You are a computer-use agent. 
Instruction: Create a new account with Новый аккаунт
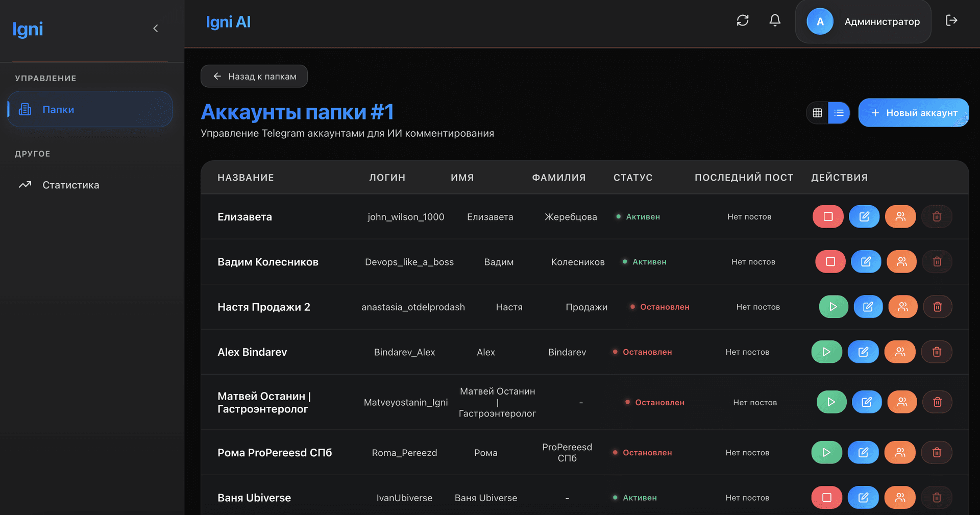[x=913, y=112]
